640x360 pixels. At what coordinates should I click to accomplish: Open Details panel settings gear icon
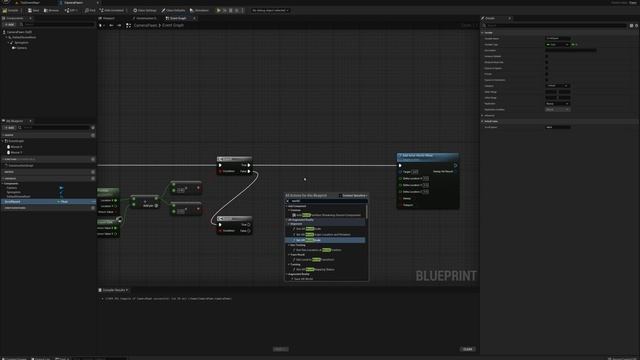[x=636, y=25]
